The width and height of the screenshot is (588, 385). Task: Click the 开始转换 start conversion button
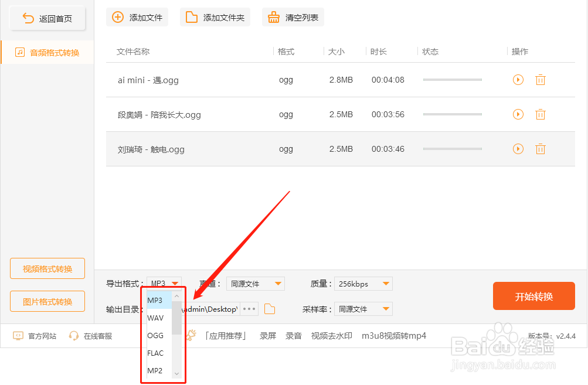point(533,296)
